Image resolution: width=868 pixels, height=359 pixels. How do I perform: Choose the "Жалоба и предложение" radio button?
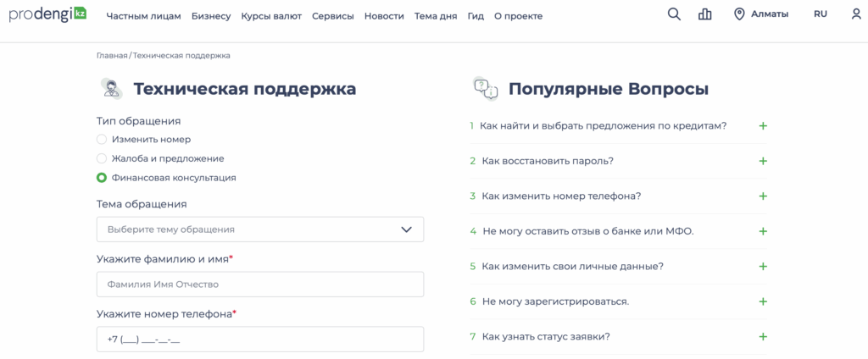(x=102, y=158)
